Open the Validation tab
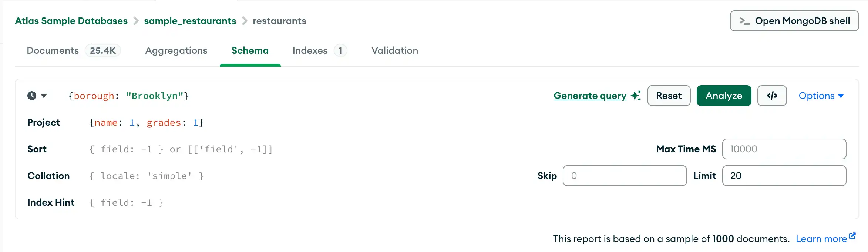This screenshot has width=868, height=252. click(394, 50)
